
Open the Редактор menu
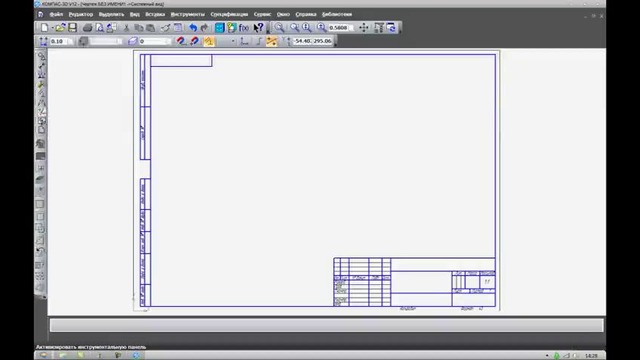(81, 14)
